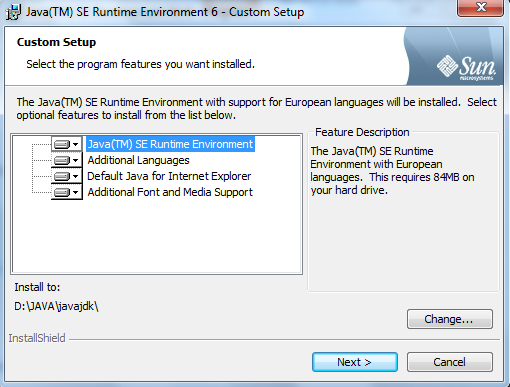This screenshot has width=510, height=387.
Task: Select Java(TM) SE Runtime Environment feature row
Action: click(170, 144)
